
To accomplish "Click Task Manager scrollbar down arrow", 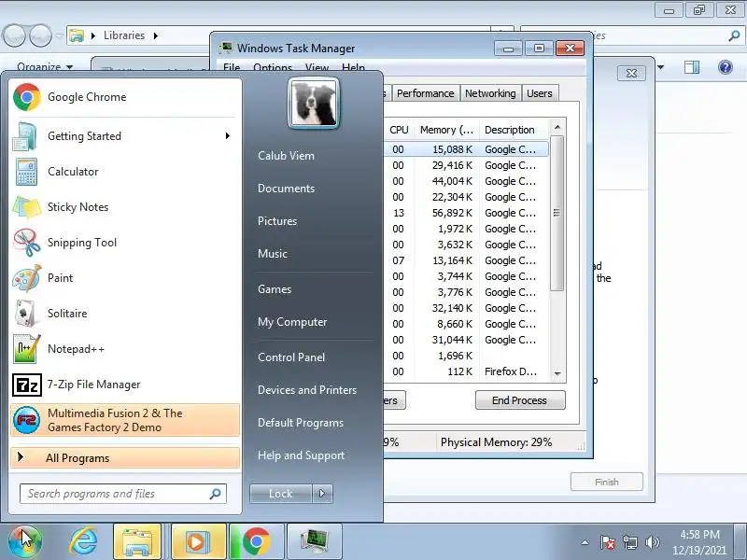I will (x=557, y=374).
